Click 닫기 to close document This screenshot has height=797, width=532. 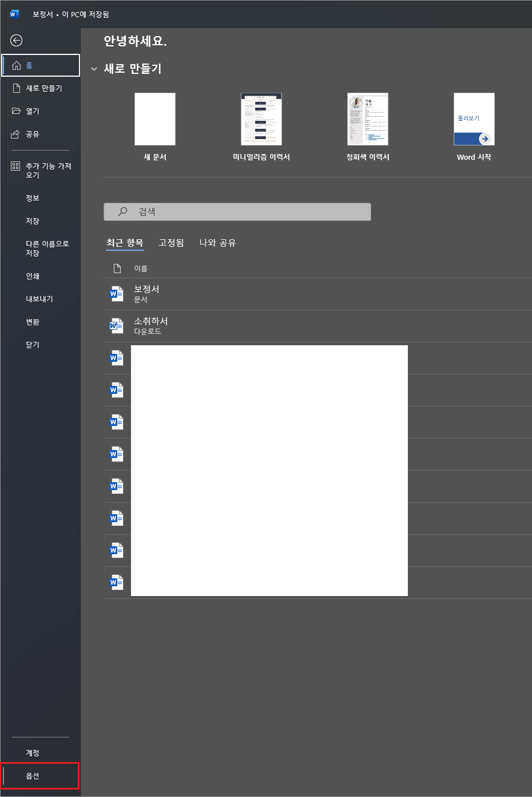[x=33, y=345]
